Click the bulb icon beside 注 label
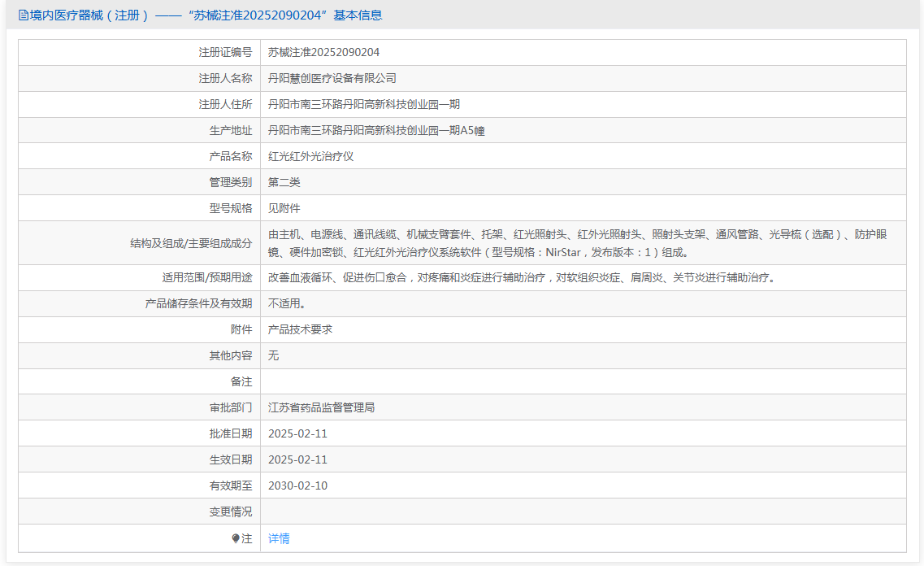Screen dimensions: 924x566 (x=236, y=538)
